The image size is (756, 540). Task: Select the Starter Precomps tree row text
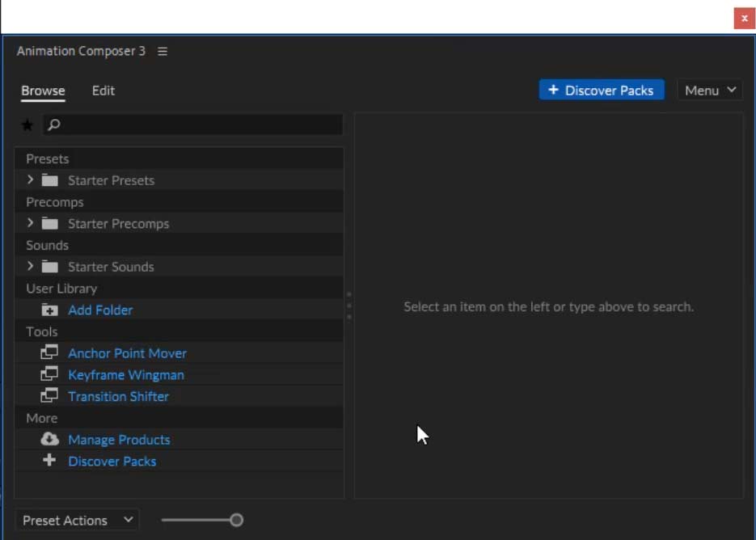(119, 224)
